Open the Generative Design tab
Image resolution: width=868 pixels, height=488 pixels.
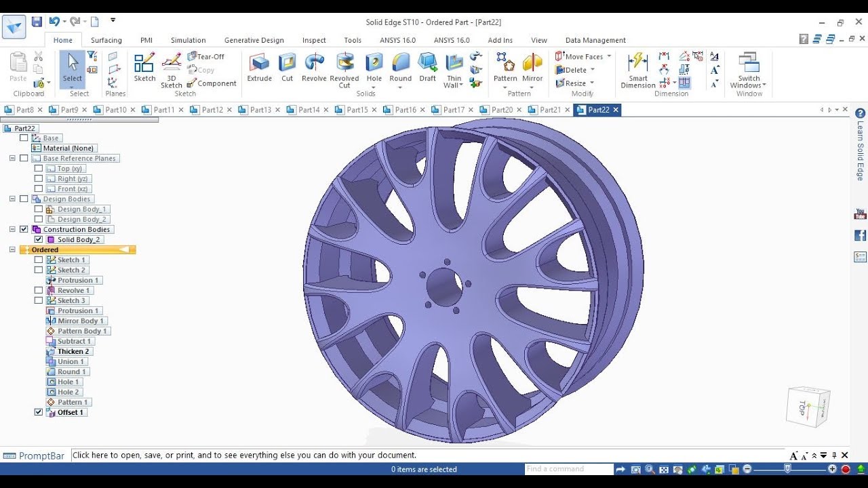click(254, 40)
